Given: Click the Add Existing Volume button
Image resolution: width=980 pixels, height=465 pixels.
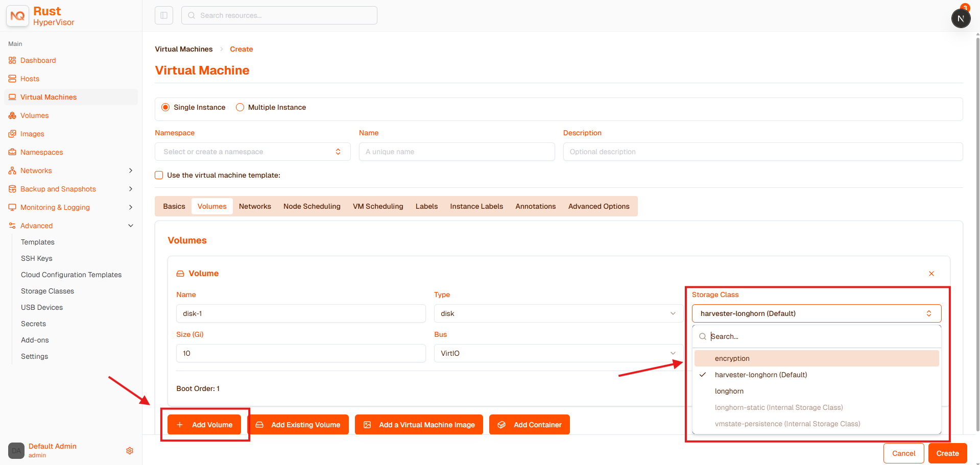Looking at the screenshot, I should point(298,425).
